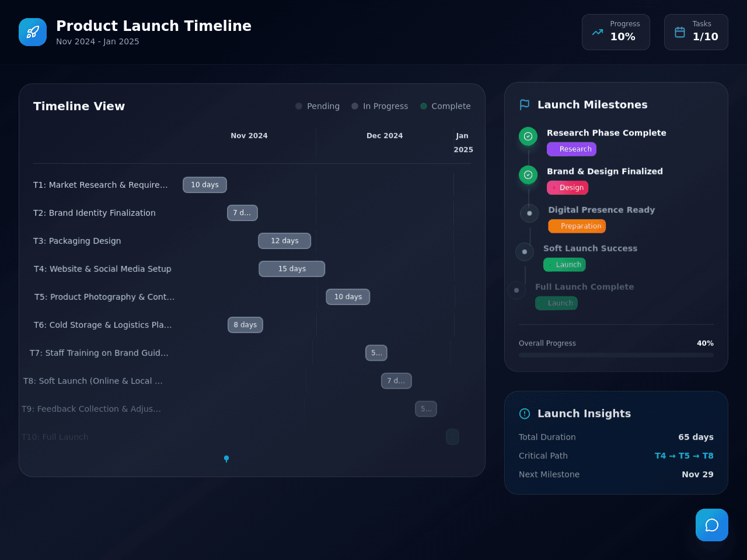Select the In Progress legend item
Screen dimensions: 747x560
pos(380,106)
